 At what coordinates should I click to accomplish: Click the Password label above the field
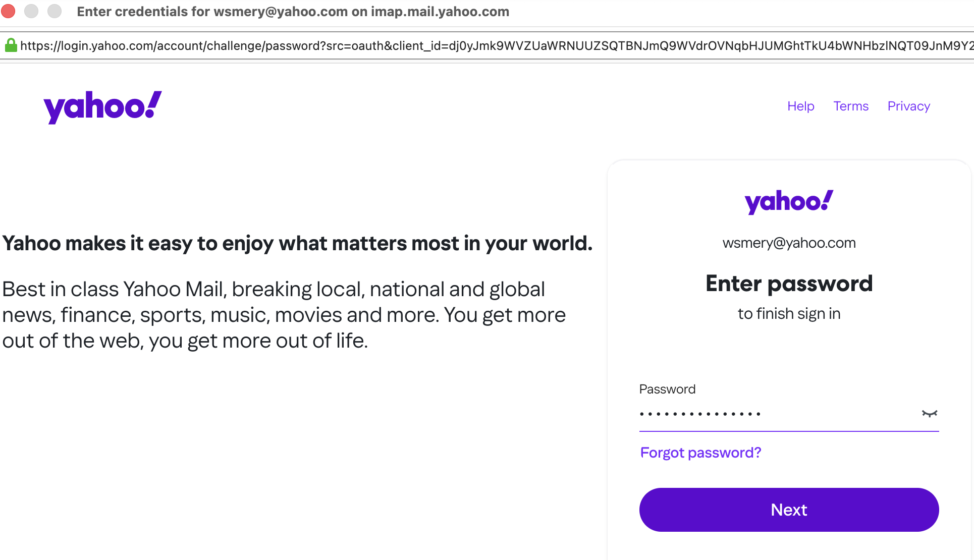[x=667, y=389]
